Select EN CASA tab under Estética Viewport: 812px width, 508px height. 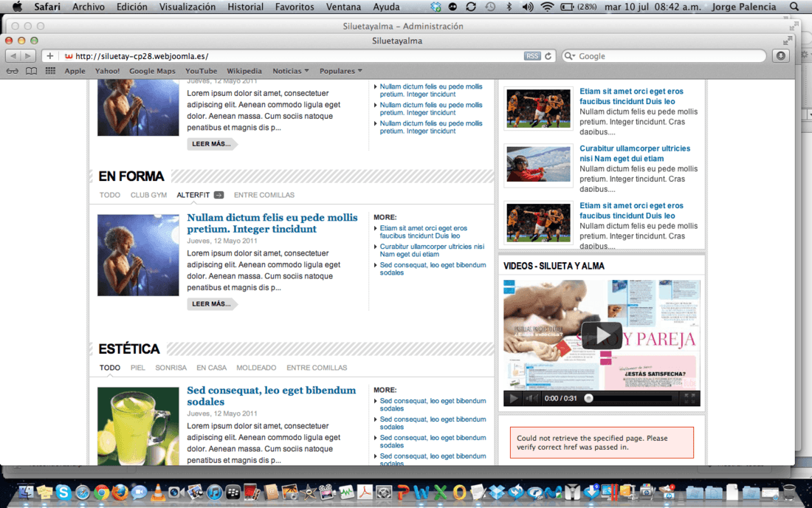click(211, 368)
